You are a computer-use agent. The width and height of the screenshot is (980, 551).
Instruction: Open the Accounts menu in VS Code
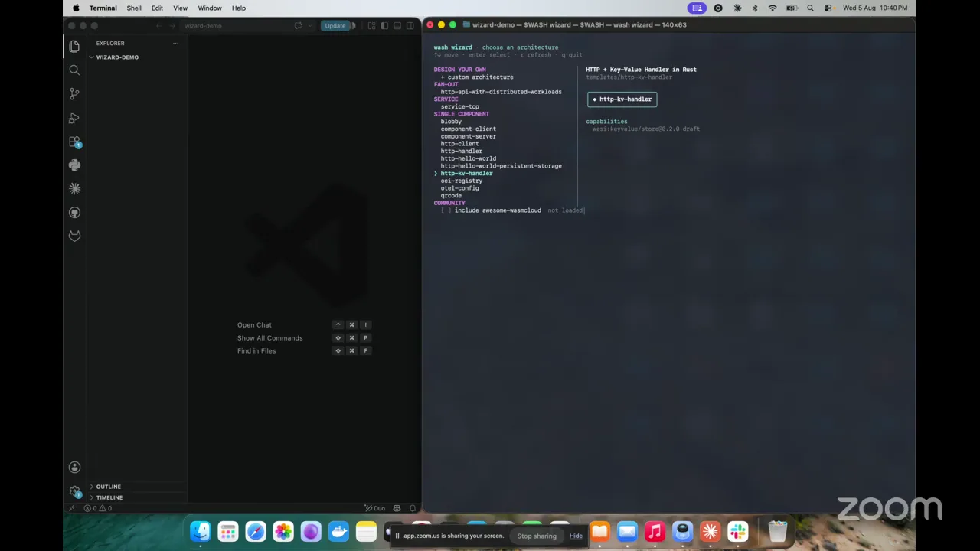point(74,467)
